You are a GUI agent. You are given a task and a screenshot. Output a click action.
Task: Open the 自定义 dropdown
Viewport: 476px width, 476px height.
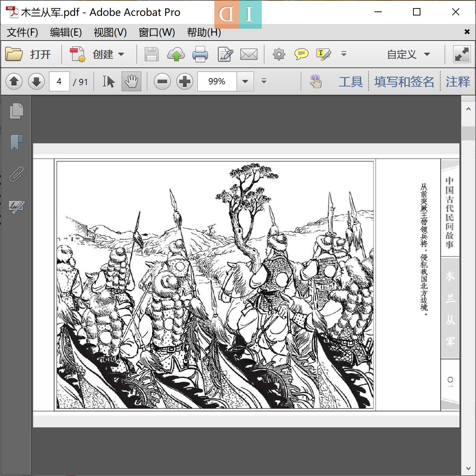pos(408,54)
